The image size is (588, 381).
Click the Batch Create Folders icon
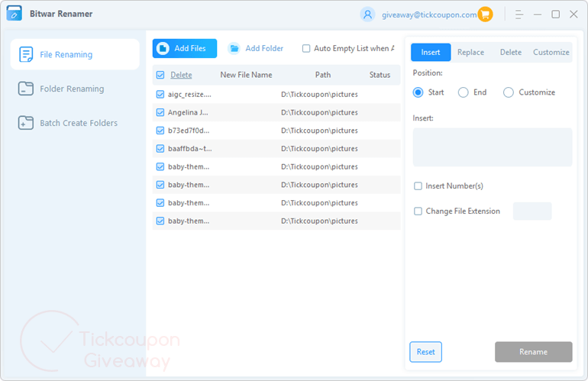(26, 123)
